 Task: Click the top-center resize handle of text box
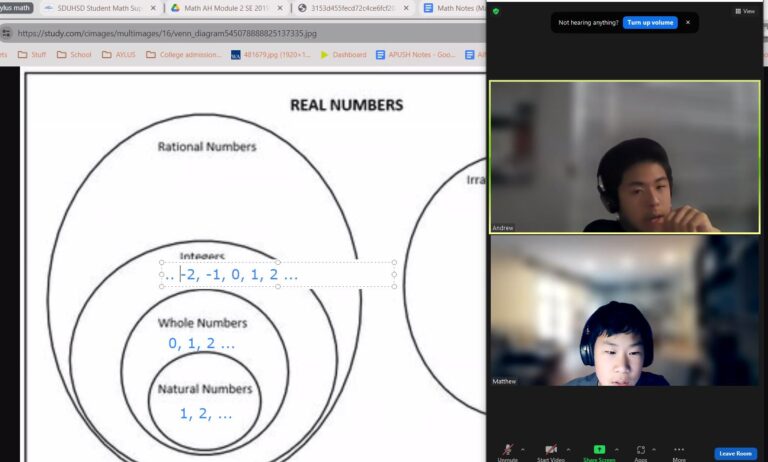tap(278, 263)
